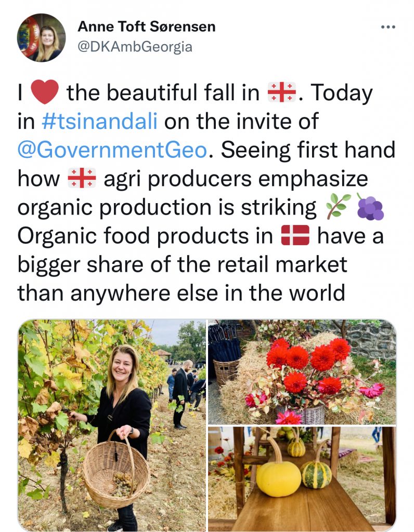Click Anne Toft Sørensen's profile avatar
This screenshot has height=532, width=414.
42,38
